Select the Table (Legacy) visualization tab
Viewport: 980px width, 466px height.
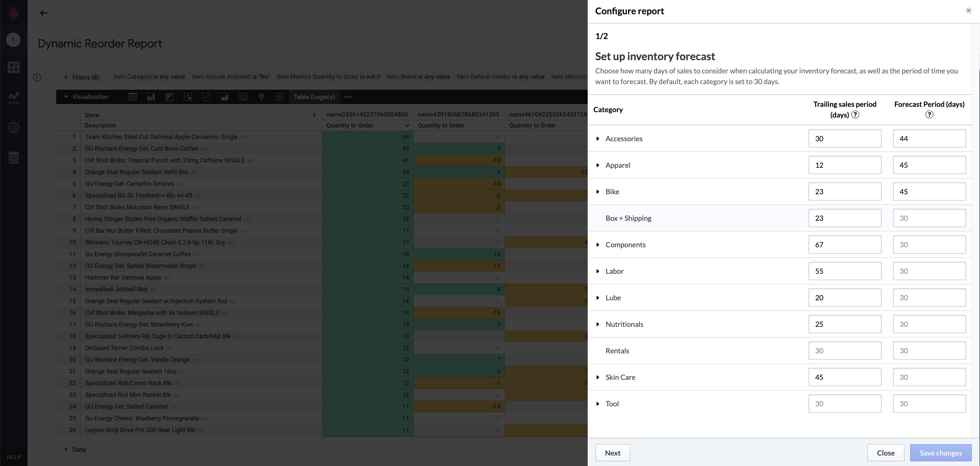pyautogui.click(x=314, y=97)
